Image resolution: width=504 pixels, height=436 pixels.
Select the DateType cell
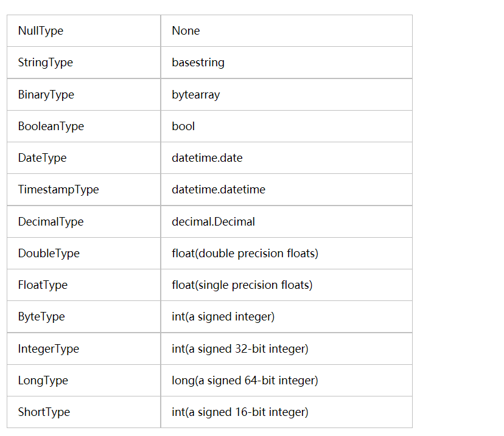[x=83, y=158]
